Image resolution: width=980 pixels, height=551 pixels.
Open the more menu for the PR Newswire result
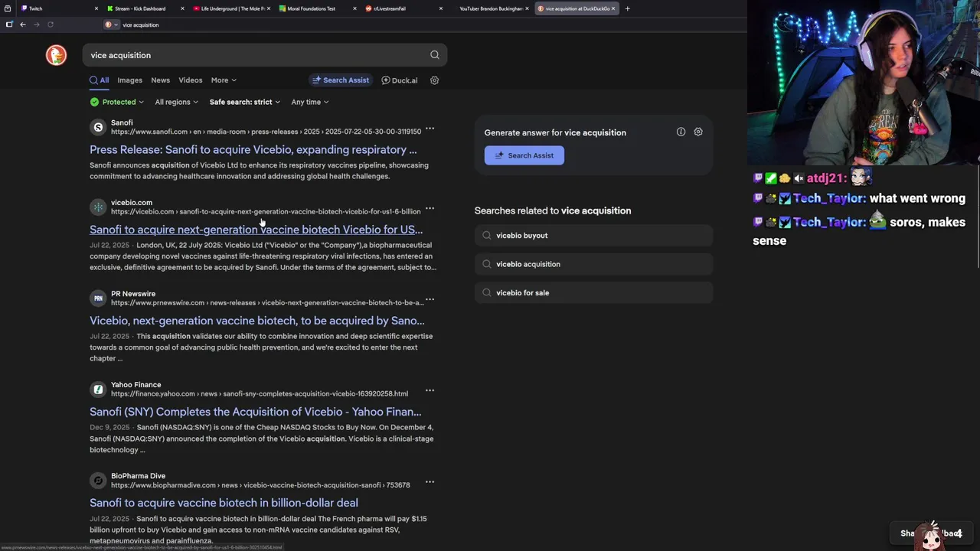coord(430,299)
